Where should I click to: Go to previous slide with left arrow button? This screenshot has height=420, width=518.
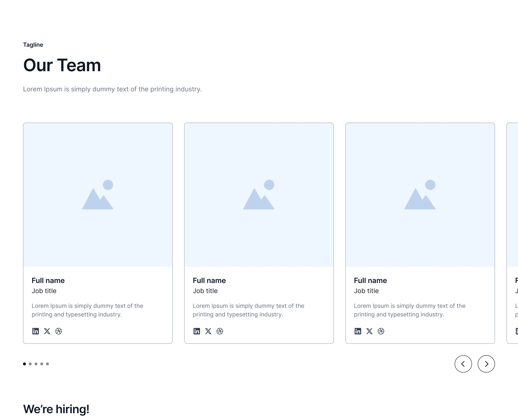click(463, 364)
